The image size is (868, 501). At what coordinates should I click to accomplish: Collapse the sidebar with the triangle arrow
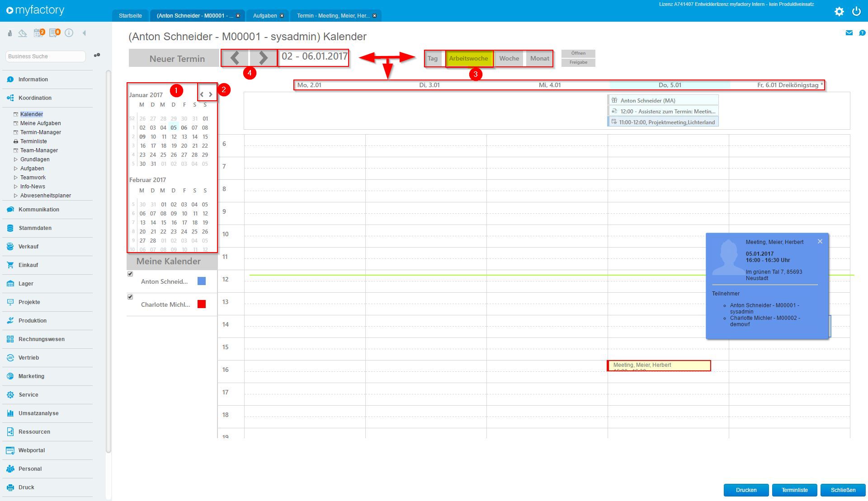pyautogui.click(x=84, y=33)
